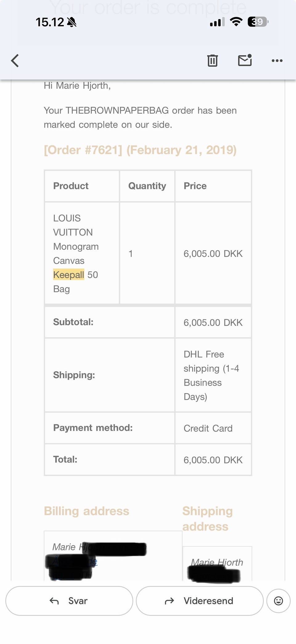The image size is (296, 644).
Task: Tap the reply arrow inside Svar button
Action: (54, 601)
